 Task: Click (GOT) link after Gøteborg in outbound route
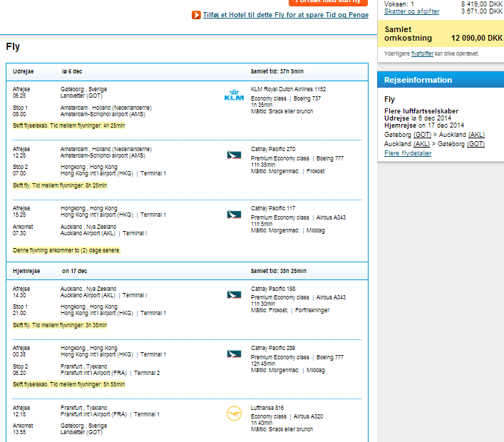click(x=421, y=134)
